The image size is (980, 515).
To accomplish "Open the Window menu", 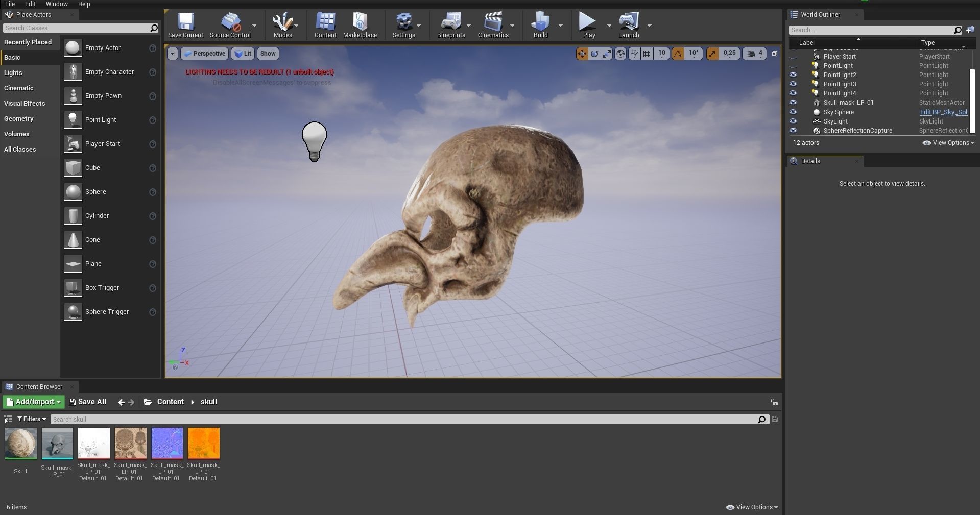I will coord(57,4).
